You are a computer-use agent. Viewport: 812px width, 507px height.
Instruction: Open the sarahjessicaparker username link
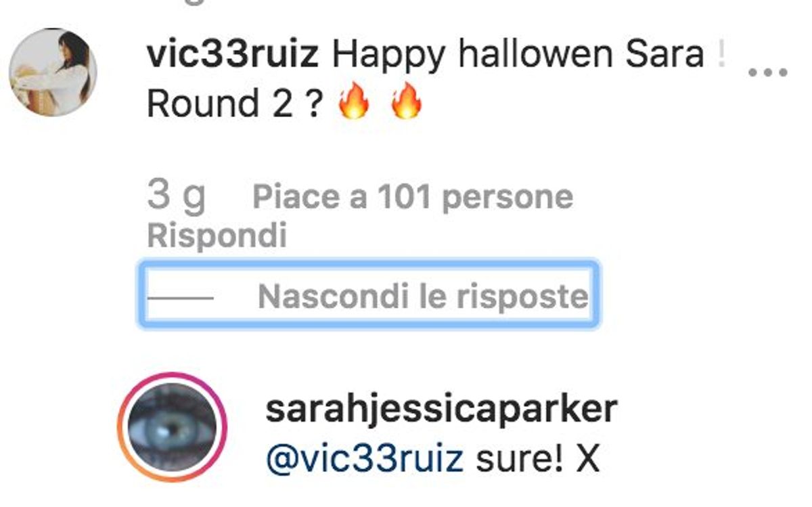(441, 410)
